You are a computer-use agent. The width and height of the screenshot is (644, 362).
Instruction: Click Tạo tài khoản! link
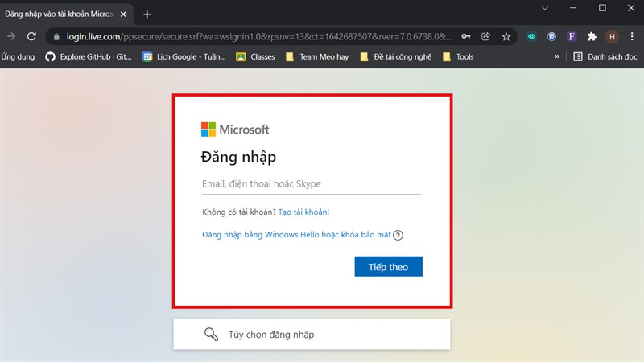(303, 212)
